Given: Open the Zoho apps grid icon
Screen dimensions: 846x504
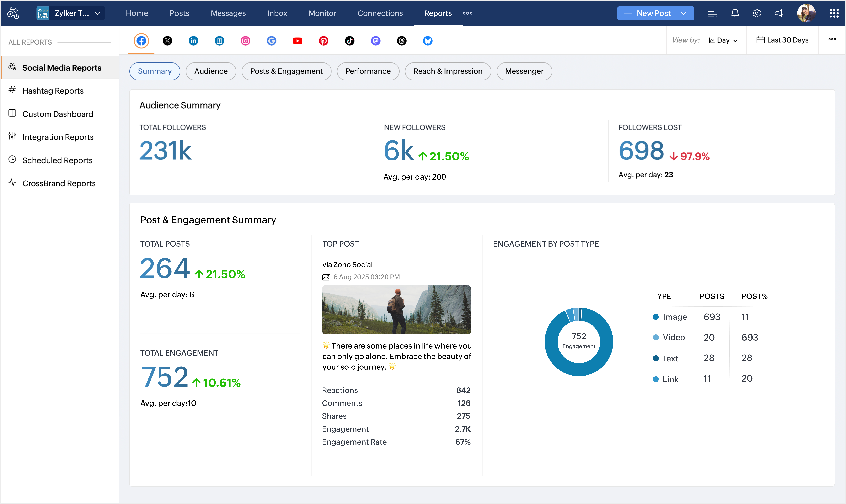Looking at the screenshot, I should coord(834,13).
